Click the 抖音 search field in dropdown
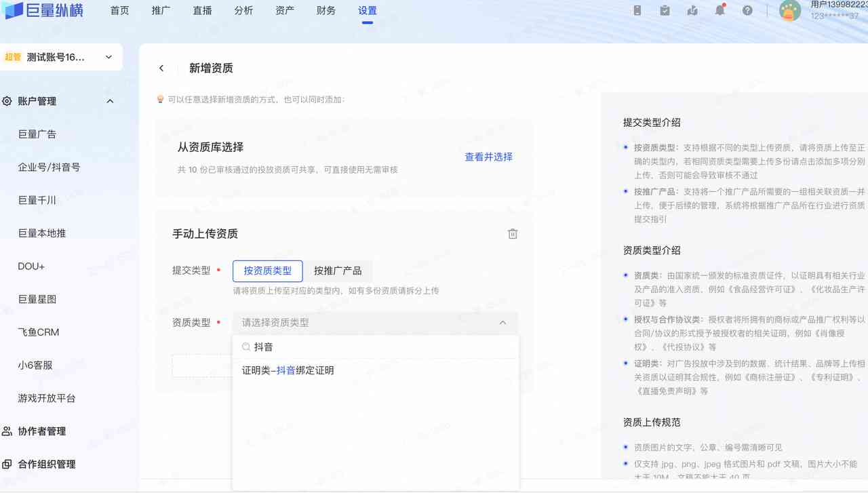 [376, 347]
